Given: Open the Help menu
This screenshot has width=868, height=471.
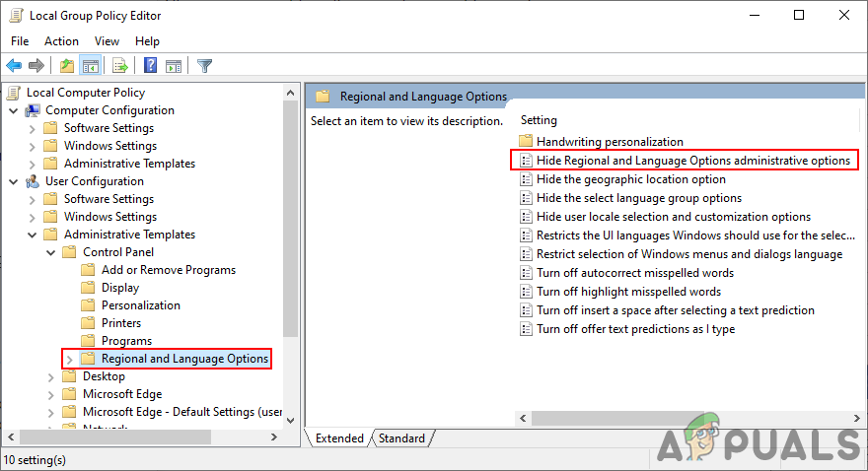Looking at the screenshot, I should 147,41.
